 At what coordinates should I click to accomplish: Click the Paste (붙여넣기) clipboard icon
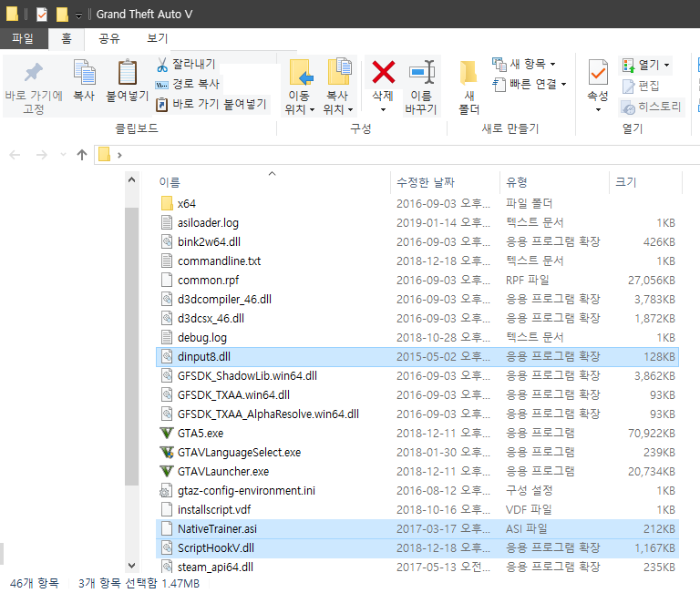click(x=128, y=72)
